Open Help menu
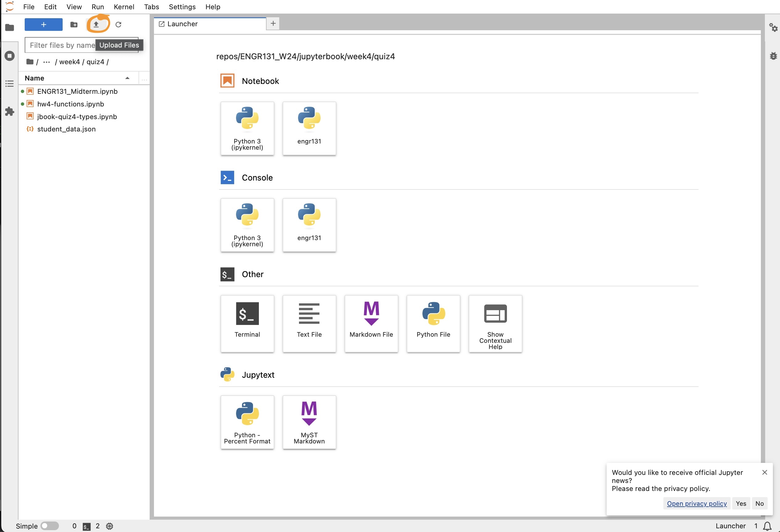780x532 pixels. point(213,7)
